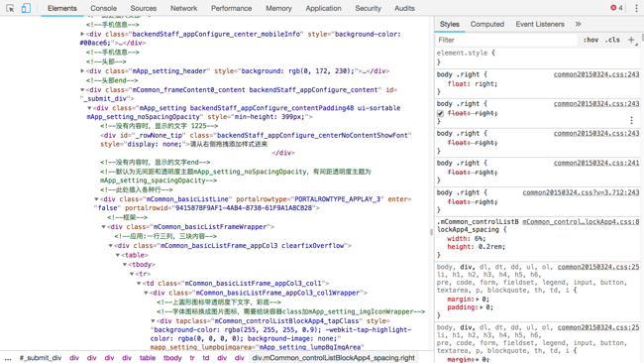Image resolution: width=644 pixels, height=363 pixels.
Task: Open the Console tab
Action: click(x=103, y=8)
